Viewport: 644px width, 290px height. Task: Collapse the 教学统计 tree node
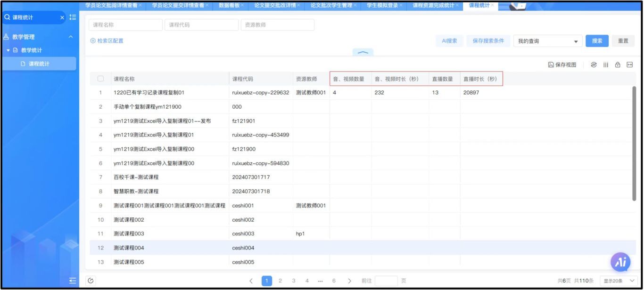coord(8,50)
